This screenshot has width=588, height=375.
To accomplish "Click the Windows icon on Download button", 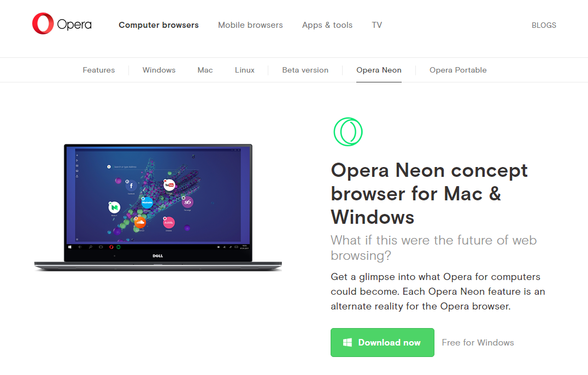I will 348,342.
